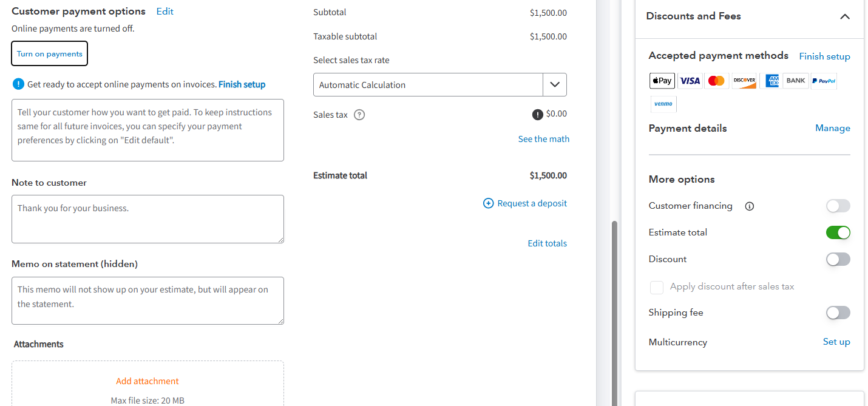Click the Venmo payment icon
Image resolution: width=868 pixels, height=406 pixels.
[x=663, y=104]
